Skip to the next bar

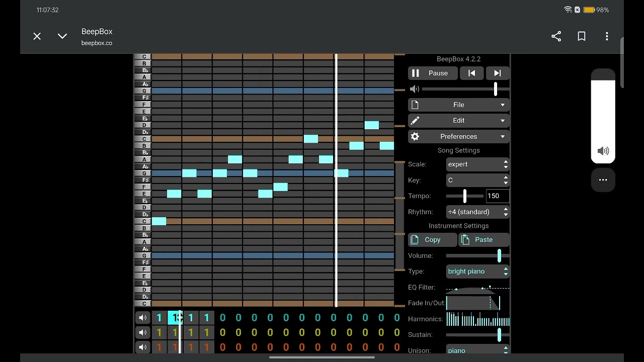(x=498, y=73)
